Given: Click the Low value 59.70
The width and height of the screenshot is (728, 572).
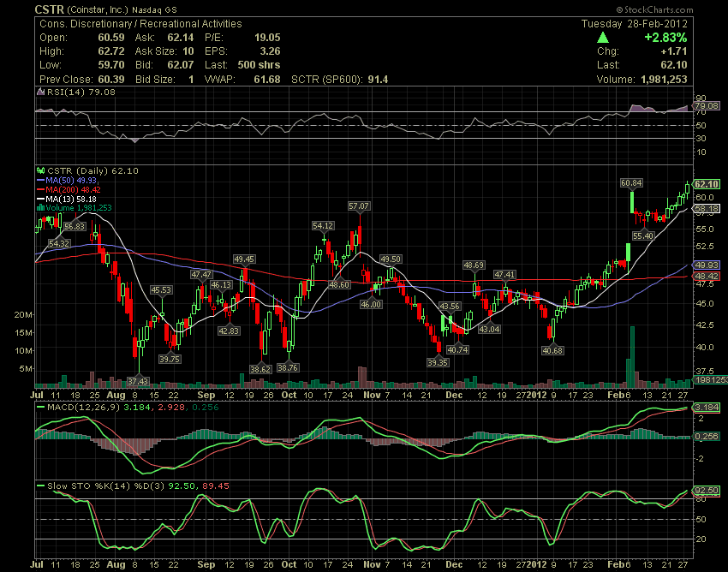Looking at the screenshot, I should tap(111, 65).
